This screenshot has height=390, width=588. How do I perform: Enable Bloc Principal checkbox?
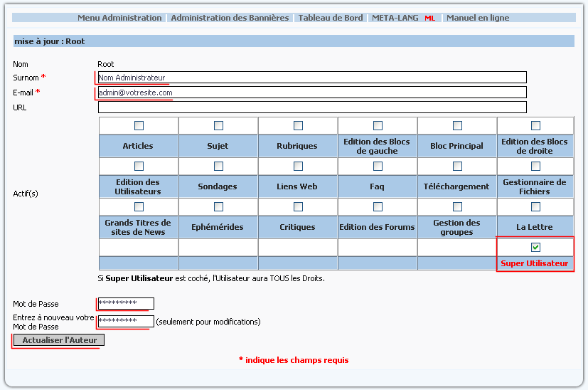coord(457,125)
